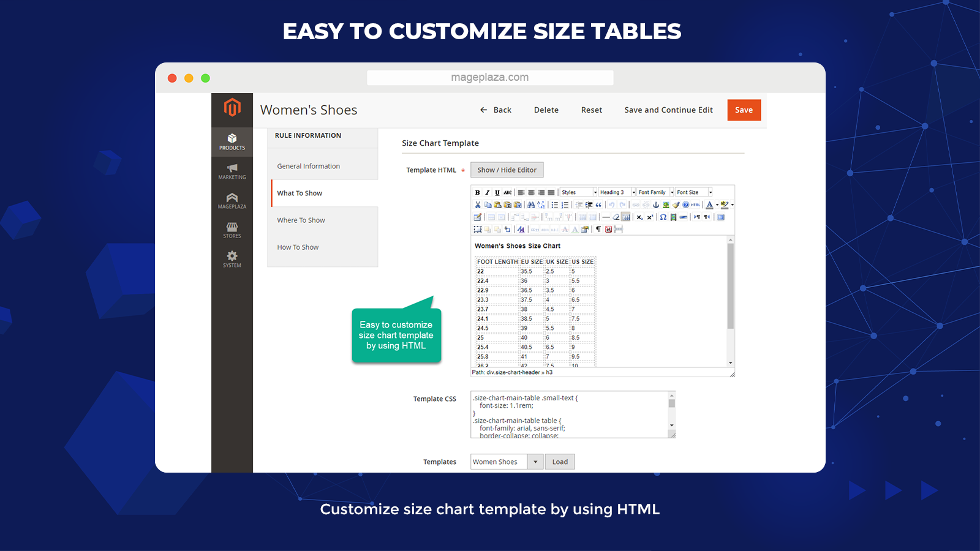Open the Stores sidebar icon
Viewport: 980px width, 551px height.
pos(232,230)
